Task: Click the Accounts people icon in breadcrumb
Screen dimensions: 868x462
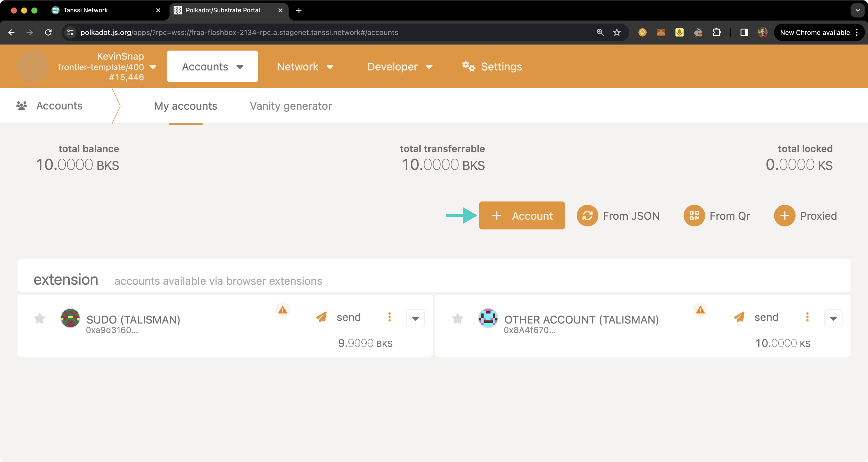Action: [x=22, y=106]
